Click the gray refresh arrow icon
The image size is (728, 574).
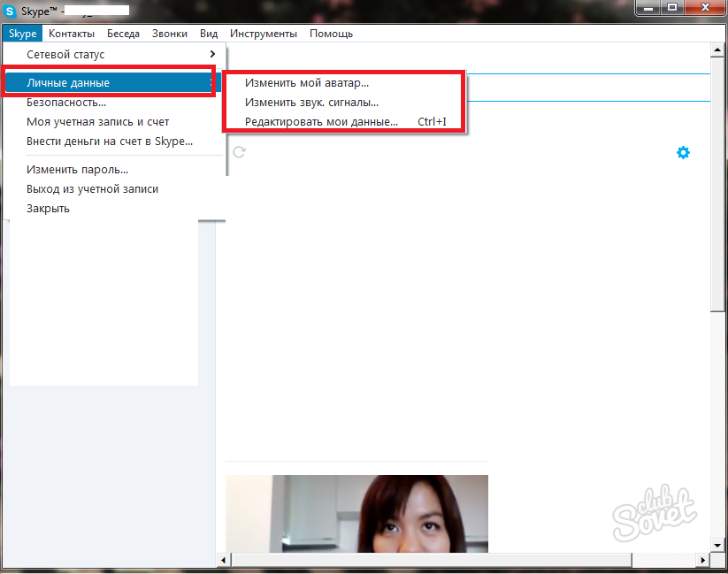tap(238, 152)
